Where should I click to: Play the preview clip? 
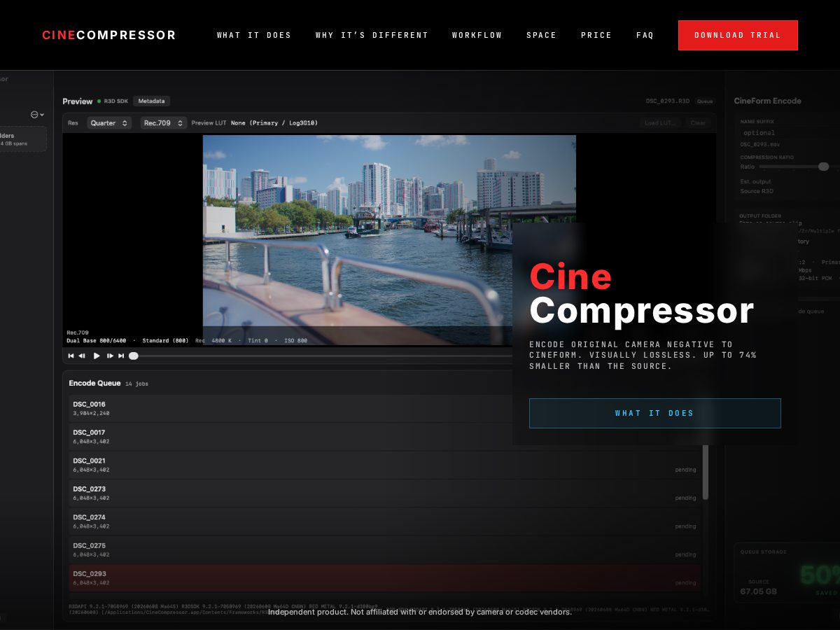coord(97,356)
